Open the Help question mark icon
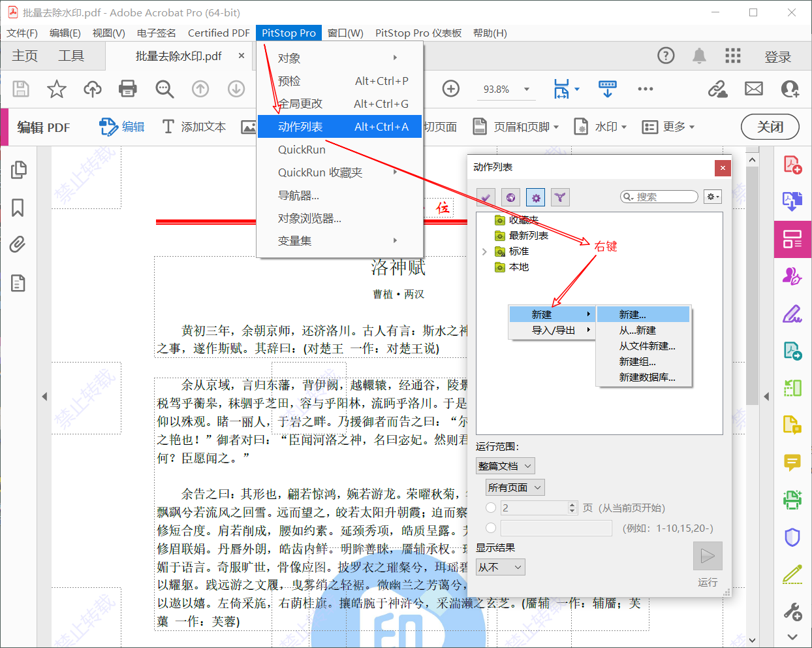The height and width of the screenshot is (648, 812). coord(666,56)
